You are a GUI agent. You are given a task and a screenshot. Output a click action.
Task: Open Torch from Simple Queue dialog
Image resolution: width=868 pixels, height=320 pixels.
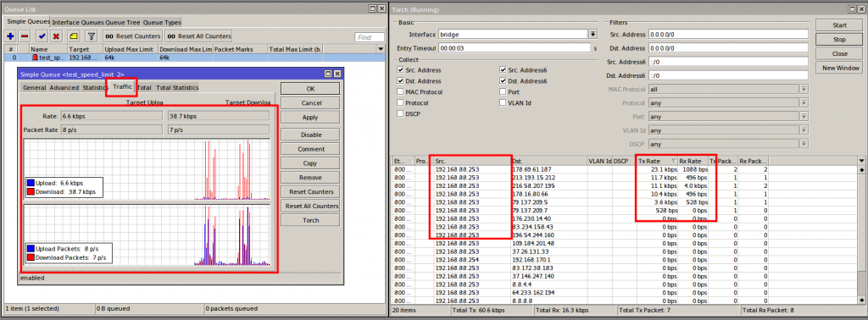point(310,220)
